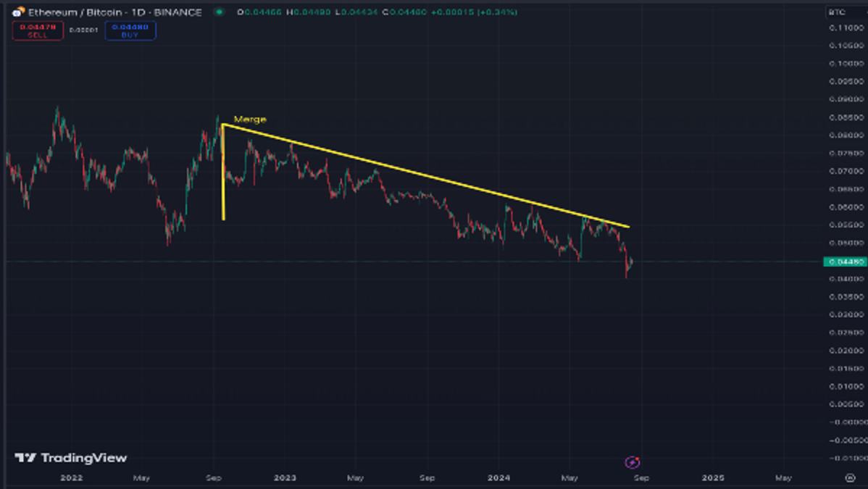Click the 0.11000 price axis label
The height and width of the screenshot is (489, 868).
coord(846,28)
